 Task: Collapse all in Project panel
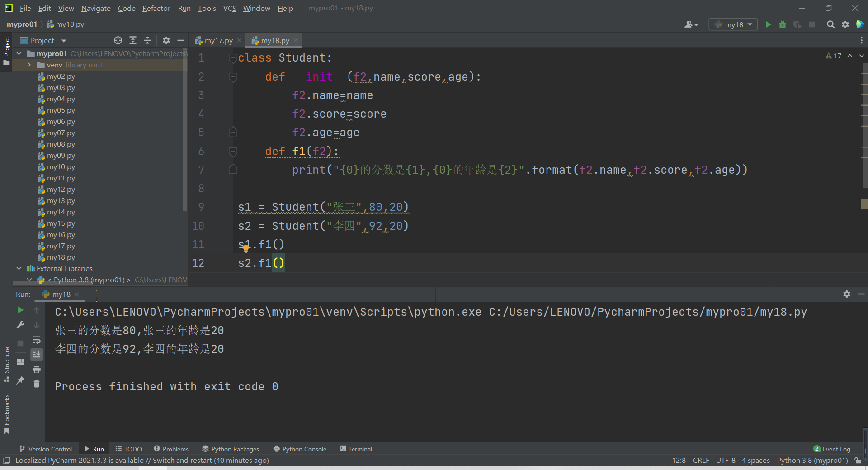(x=147, y=40)
